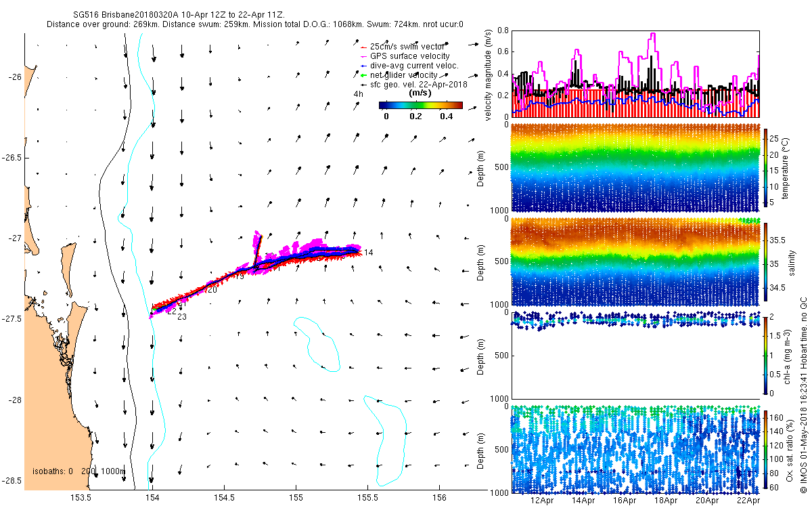Click legend entry '25cm/s swim vector'
Screen dimensions: 812x508
[409, 46]
